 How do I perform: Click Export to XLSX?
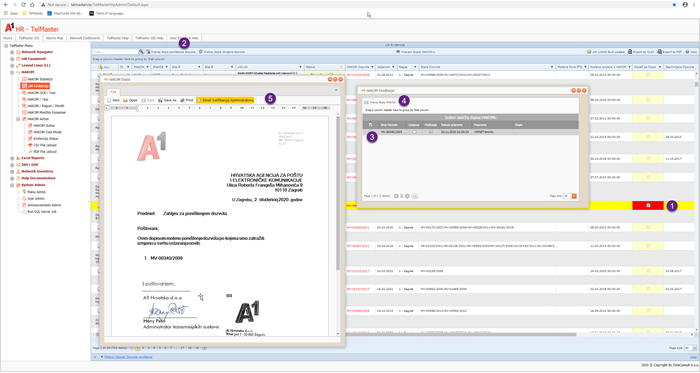pyautogui.click(x=641, y=52)
